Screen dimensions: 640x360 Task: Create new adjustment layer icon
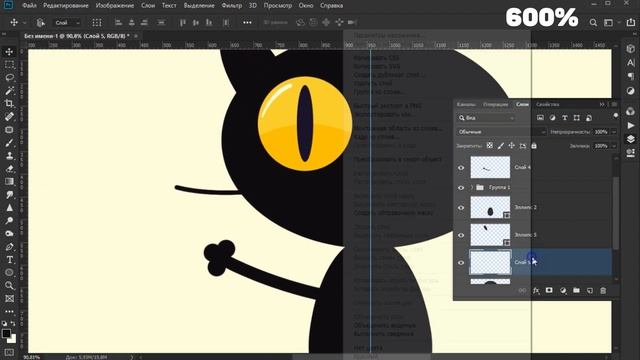pyautogui.click(x=563, y=291)
